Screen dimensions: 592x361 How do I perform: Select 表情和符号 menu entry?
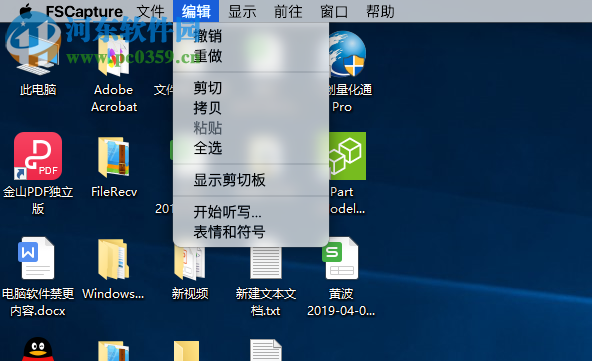tap(251, 232)
